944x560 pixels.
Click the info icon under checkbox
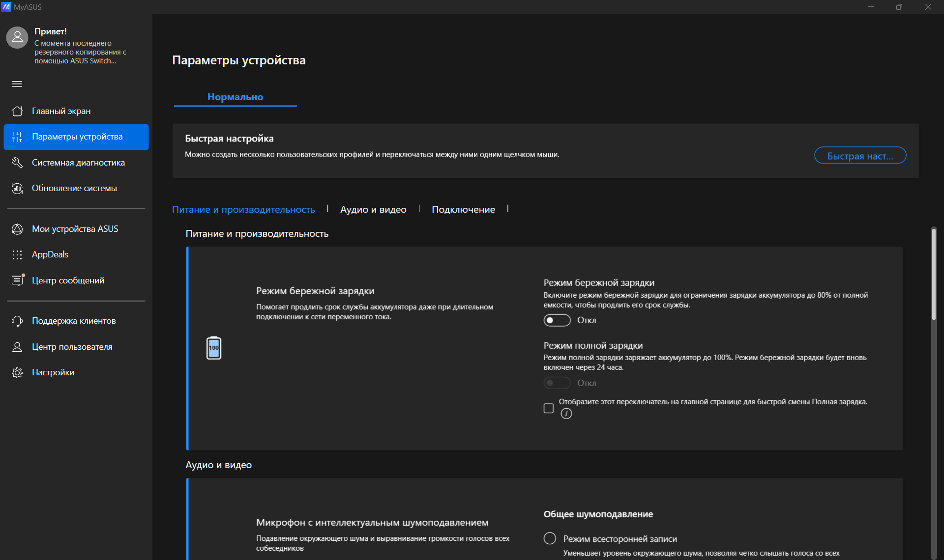(x=566, y=414)
